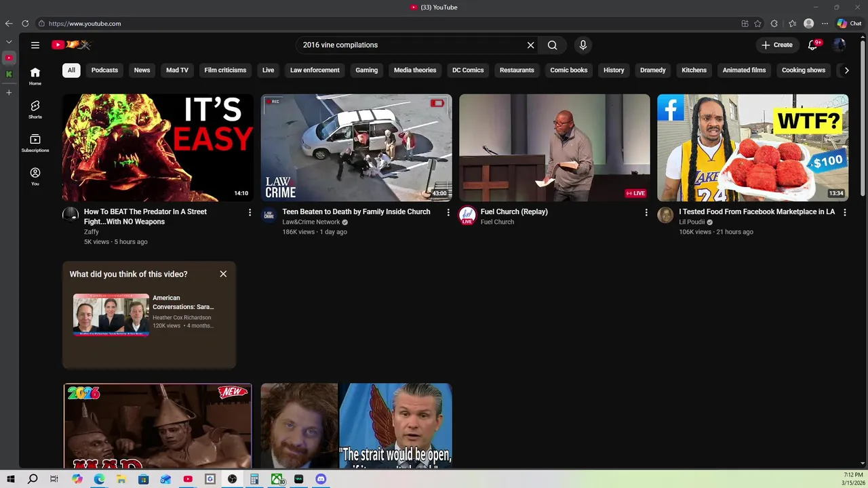Image resolution: width=868 pixels, height=488 pixels.
Task: Open browser extensions puzzle icon
Action: click(x=774, y=23)
